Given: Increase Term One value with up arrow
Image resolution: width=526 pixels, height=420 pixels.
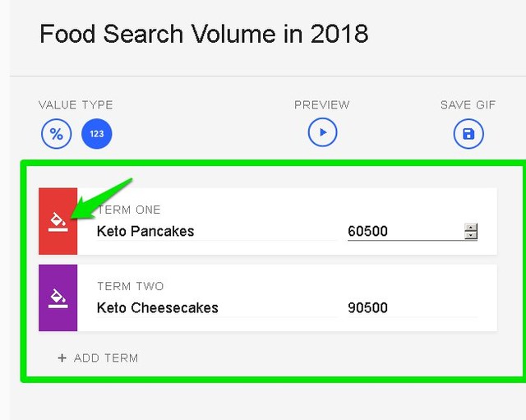Looking at the screenshot, I should tap(470, 227).
